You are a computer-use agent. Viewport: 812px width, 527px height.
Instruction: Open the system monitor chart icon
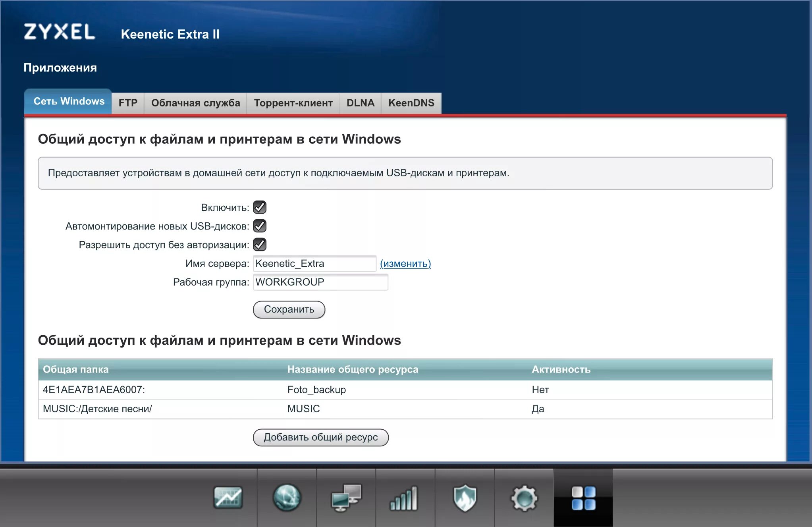pos(228,498)
